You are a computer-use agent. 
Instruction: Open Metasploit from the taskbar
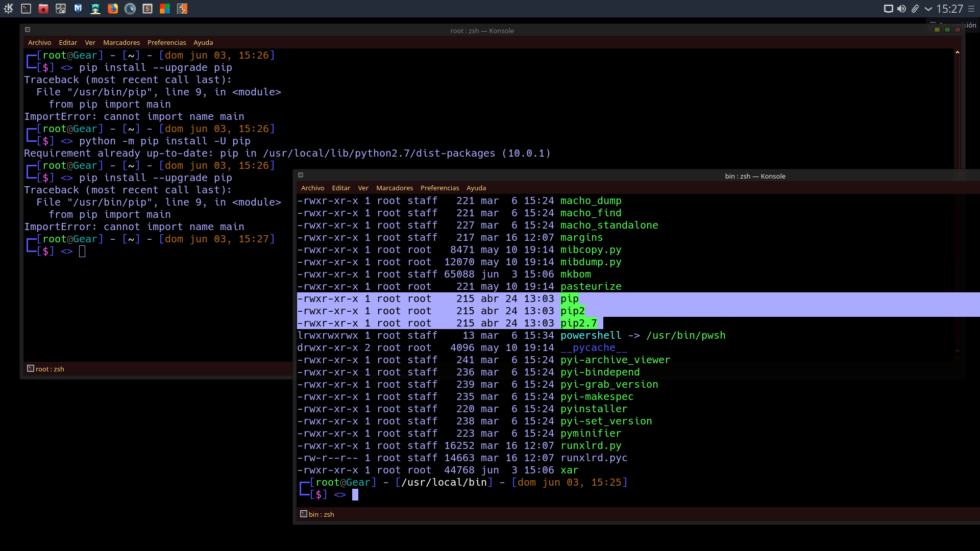click(x=78, y=9)
